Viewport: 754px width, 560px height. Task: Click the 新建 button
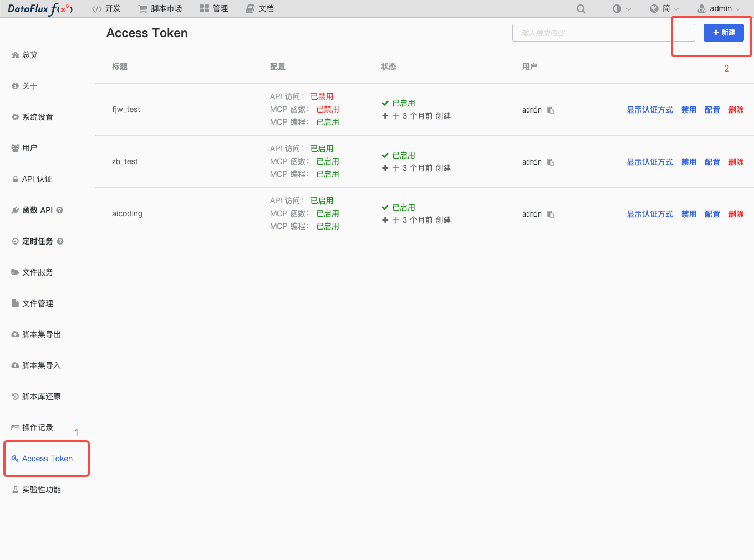(x=724, y=33)
